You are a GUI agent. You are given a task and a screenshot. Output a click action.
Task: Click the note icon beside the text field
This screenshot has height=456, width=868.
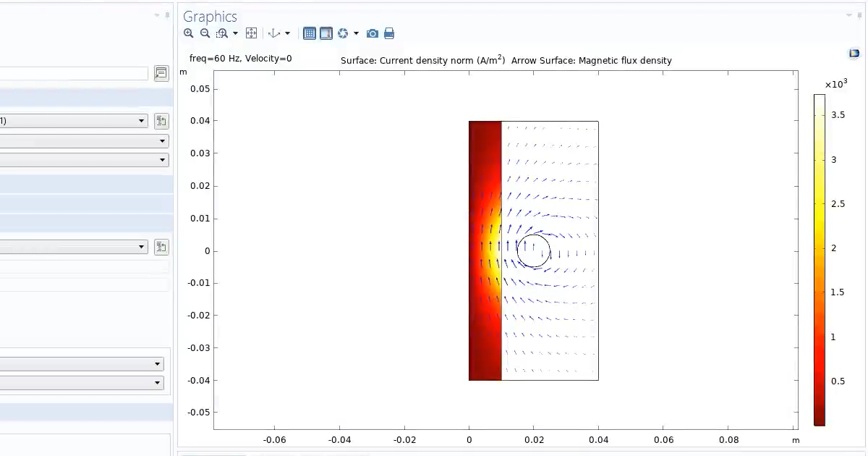pos(161,73)
